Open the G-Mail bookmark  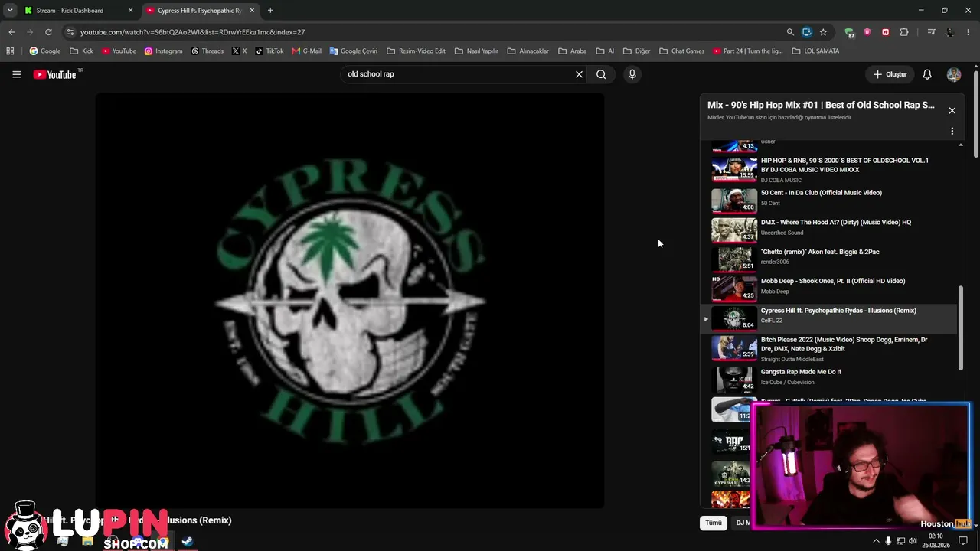[306, 51]
